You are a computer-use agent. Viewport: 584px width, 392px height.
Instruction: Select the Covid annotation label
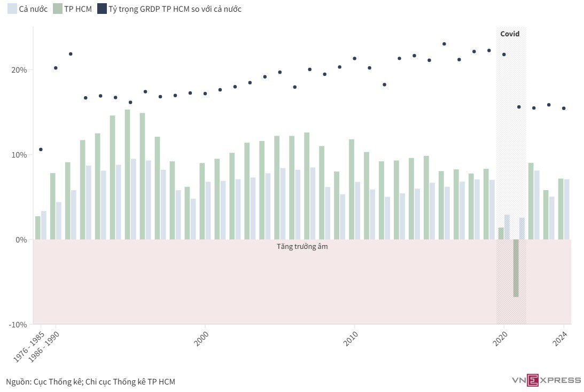tap(509, 34)
